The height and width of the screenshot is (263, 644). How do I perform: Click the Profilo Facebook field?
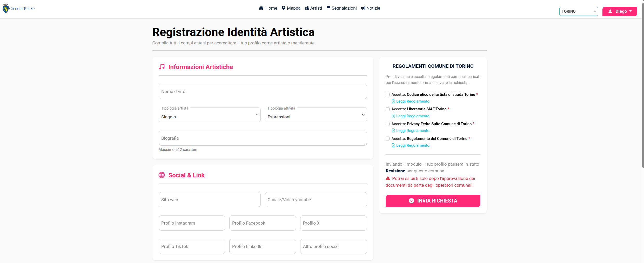pos(263,223)
